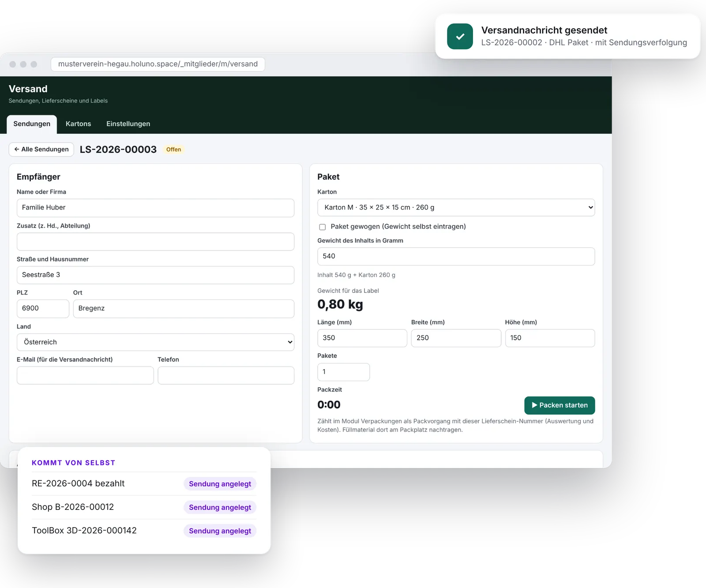
Task: Click the Ort field containing Bregenz
Action: pyautogui.click(x=184, y=308)
